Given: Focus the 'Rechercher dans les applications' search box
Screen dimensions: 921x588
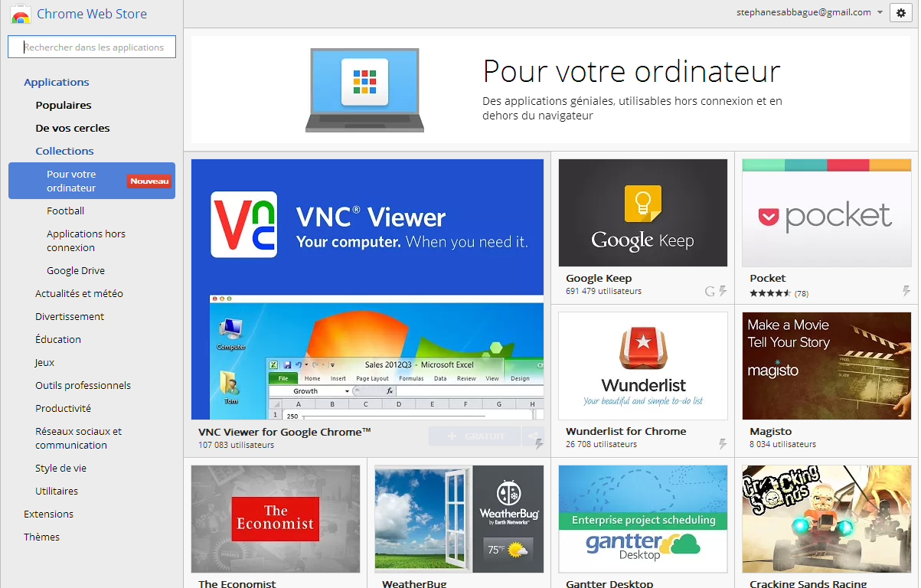Looking at the screenshot, I should coord(92,47).
